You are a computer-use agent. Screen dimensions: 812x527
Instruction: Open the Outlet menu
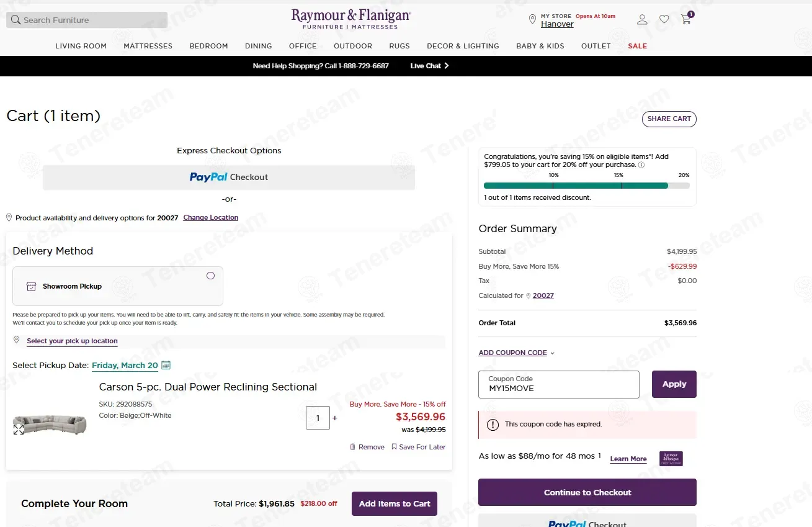click(596, 46)
